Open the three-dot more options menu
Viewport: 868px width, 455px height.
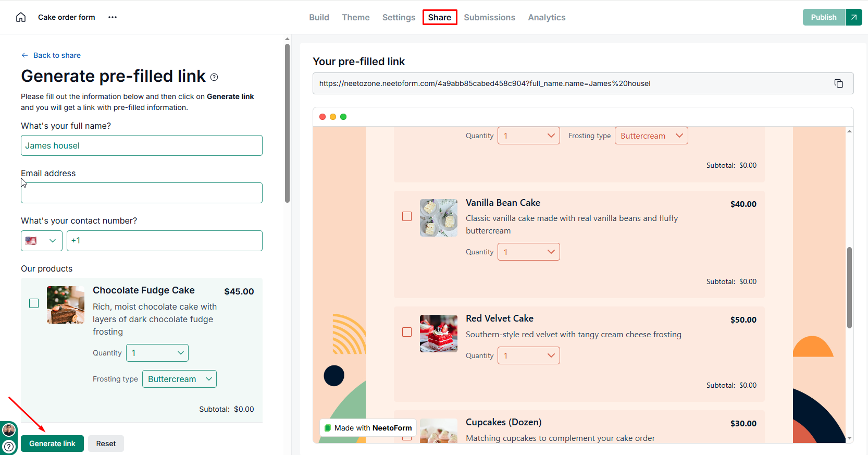coord(113,17)
